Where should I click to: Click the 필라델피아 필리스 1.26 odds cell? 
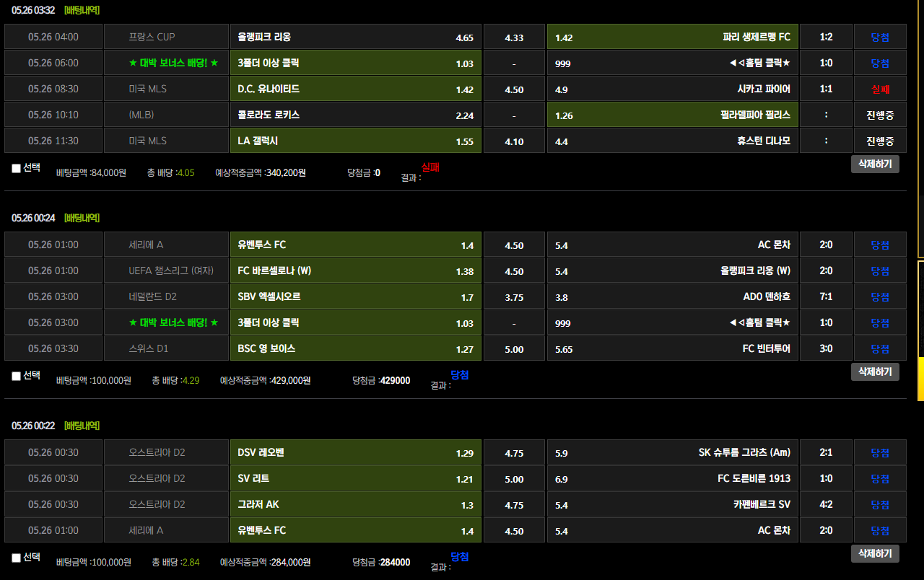[x=672, y=115]
